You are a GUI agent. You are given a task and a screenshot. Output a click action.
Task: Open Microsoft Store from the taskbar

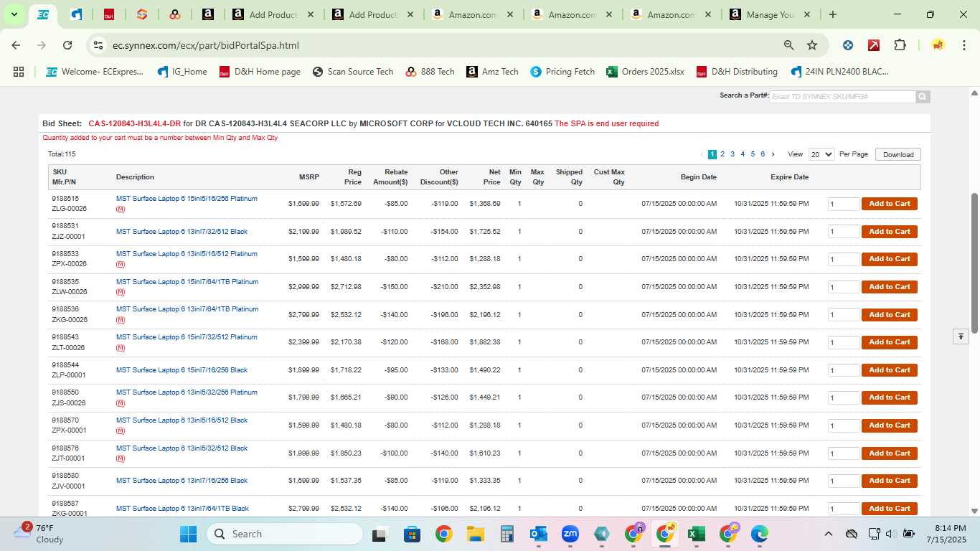pyautogui.click(x=412, y=534)
